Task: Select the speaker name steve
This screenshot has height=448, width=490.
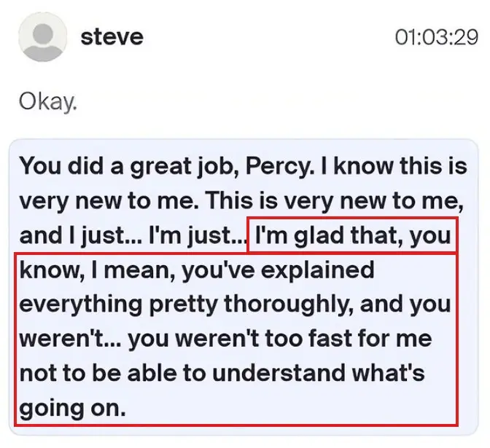Action: tap(112, 37)
